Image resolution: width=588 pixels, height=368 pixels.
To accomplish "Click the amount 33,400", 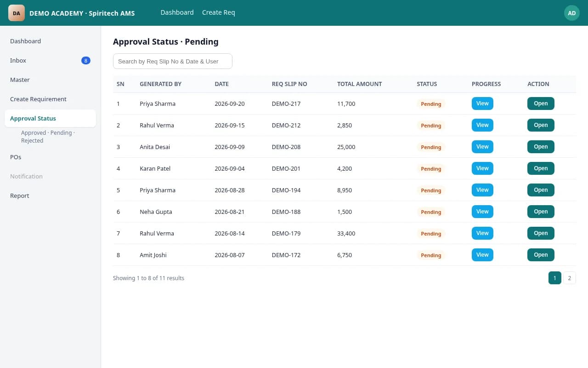I will pos(346,234).
